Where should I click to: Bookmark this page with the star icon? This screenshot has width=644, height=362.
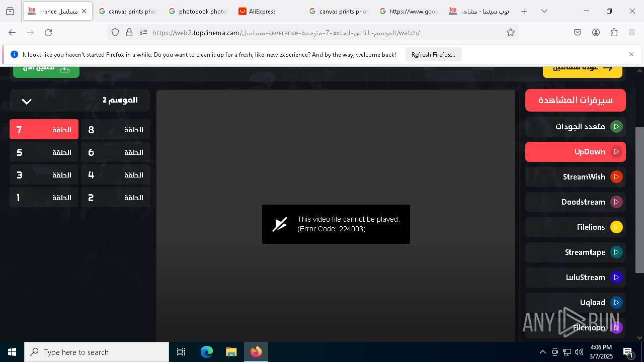click(x=511, y=32)
